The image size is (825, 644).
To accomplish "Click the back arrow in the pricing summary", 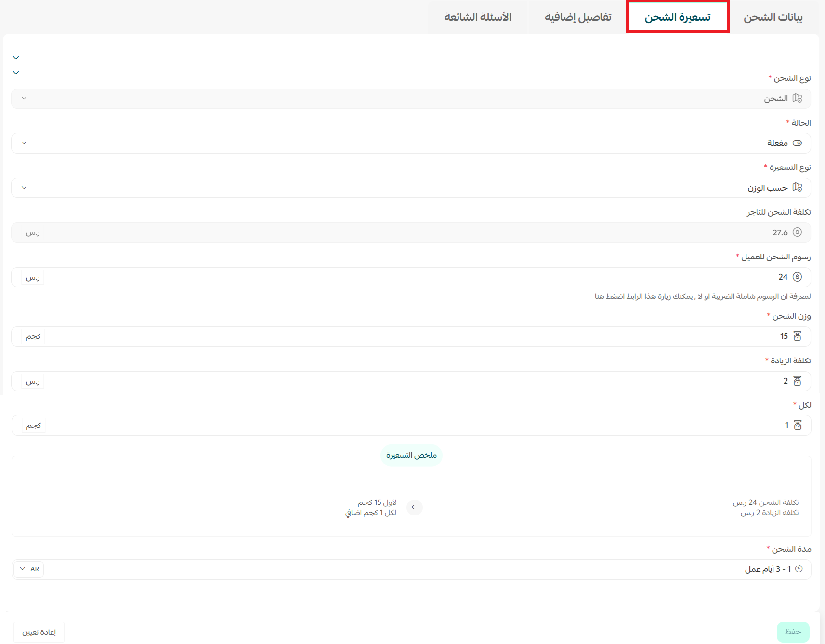I will point(414,507).
